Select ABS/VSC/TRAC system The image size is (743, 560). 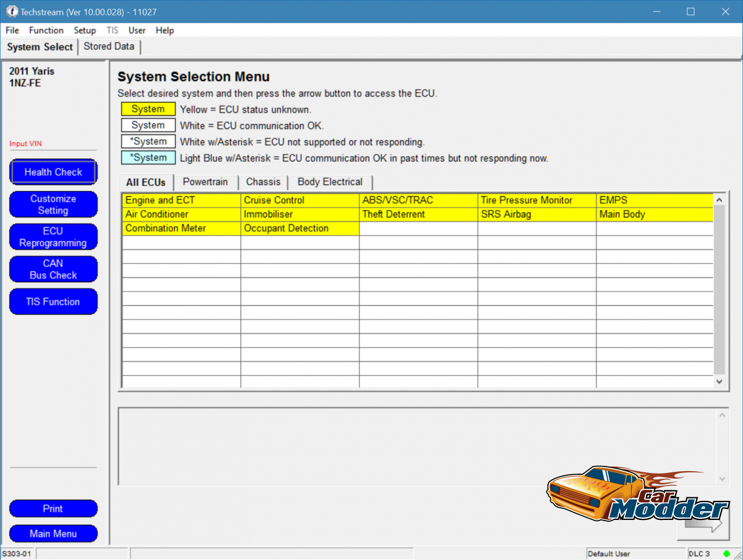419,200
